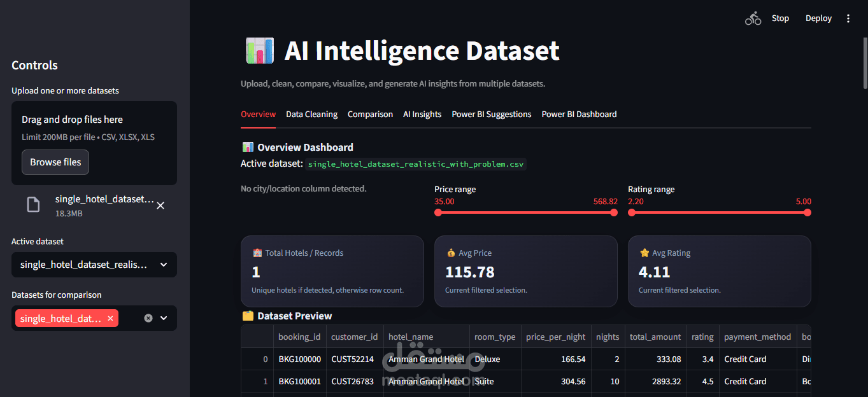Click Browse files button

(x=55, y=162)
